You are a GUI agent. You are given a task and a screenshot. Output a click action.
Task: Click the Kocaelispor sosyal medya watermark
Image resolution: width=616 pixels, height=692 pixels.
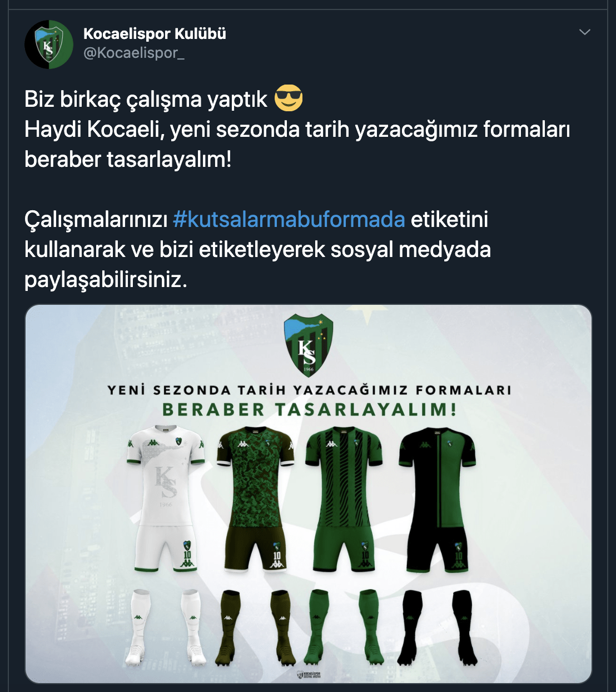coord(309,675)
